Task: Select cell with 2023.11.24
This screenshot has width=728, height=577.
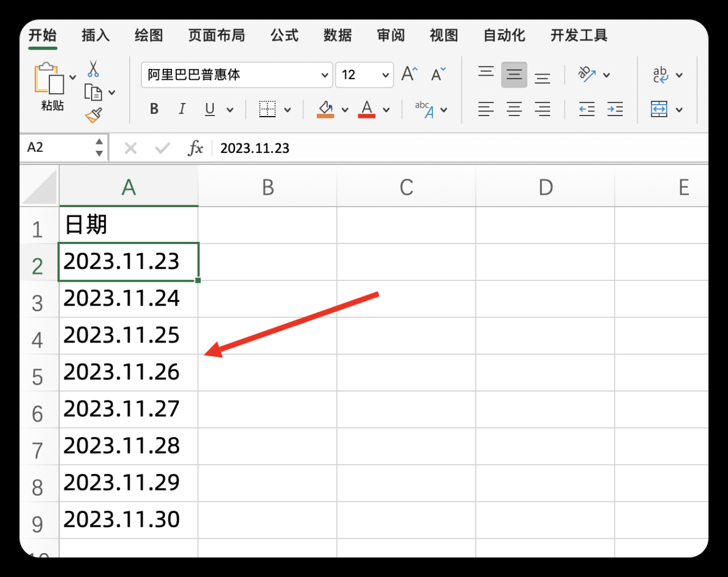Action: click(129, 299)
